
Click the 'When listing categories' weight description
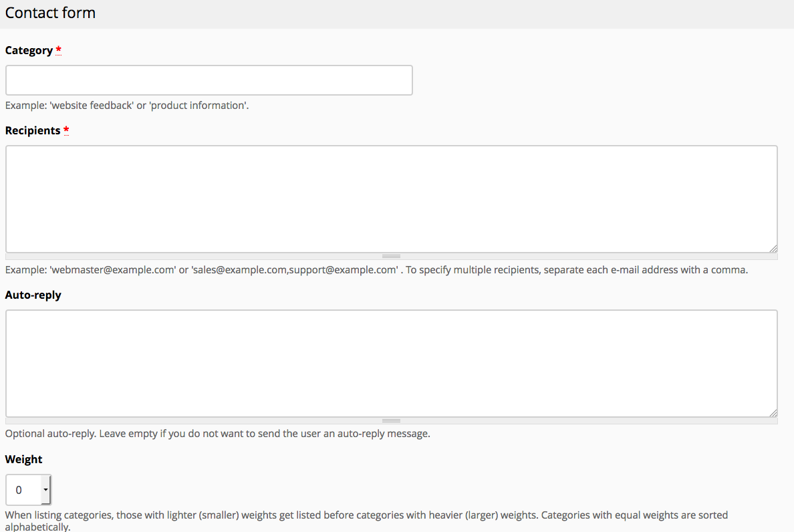[x=367, y=521]
